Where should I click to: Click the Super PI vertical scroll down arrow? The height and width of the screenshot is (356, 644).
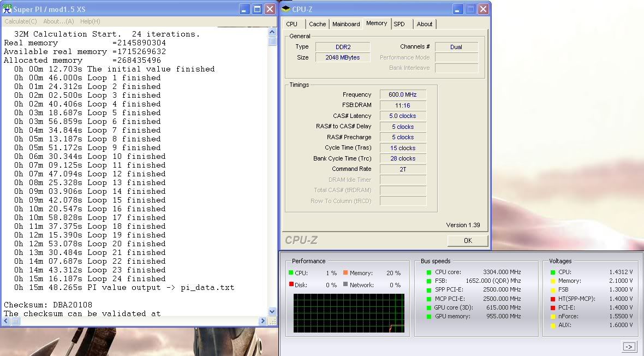pyautogui.click(x=272, y=312)
